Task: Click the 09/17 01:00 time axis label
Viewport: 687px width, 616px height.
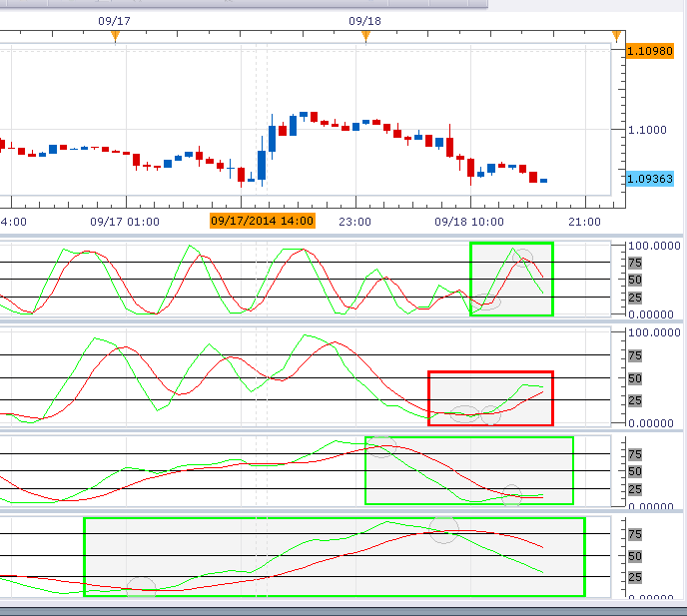Action: click(x=125, y=222)
